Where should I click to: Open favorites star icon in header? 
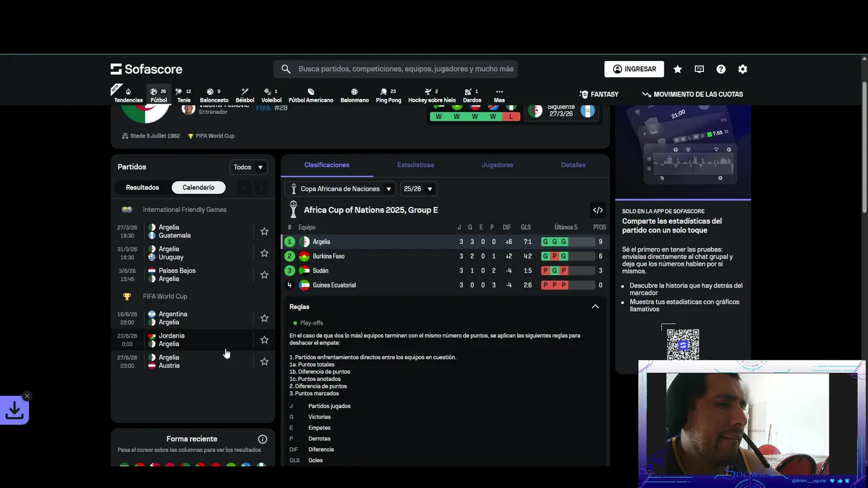pos(677,69)
